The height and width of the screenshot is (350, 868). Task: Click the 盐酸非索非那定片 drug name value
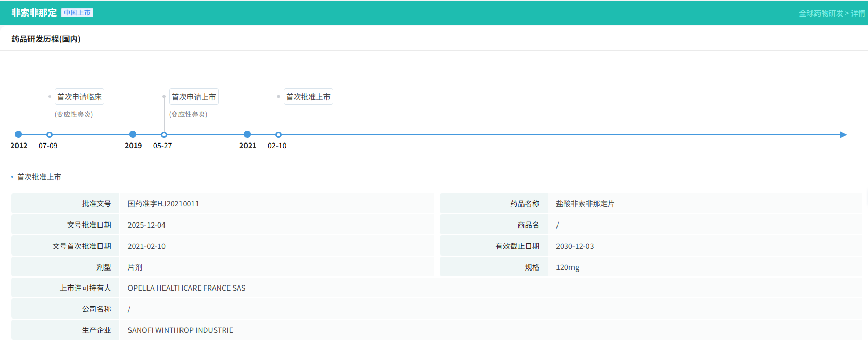point(585,204)
